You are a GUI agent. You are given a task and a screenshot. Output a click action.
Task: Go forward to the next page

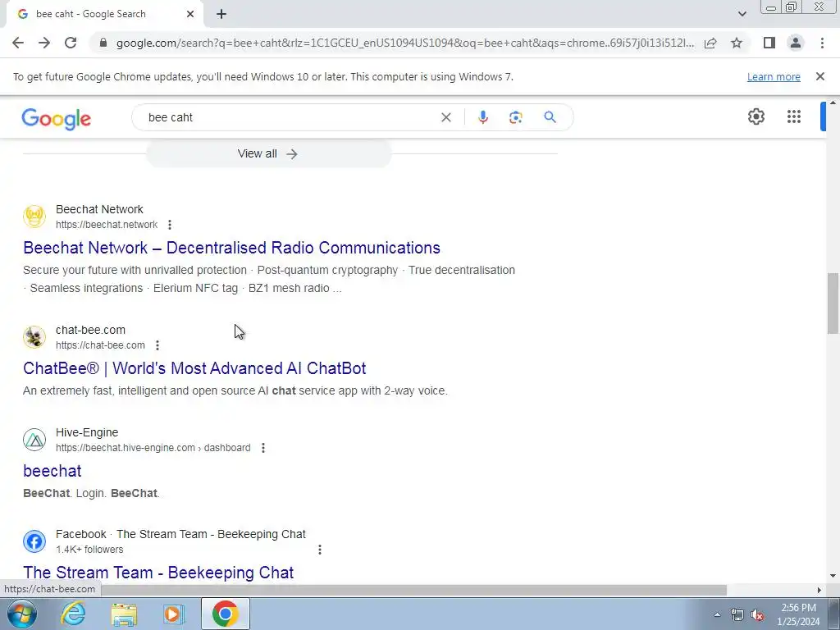point(44,43)
